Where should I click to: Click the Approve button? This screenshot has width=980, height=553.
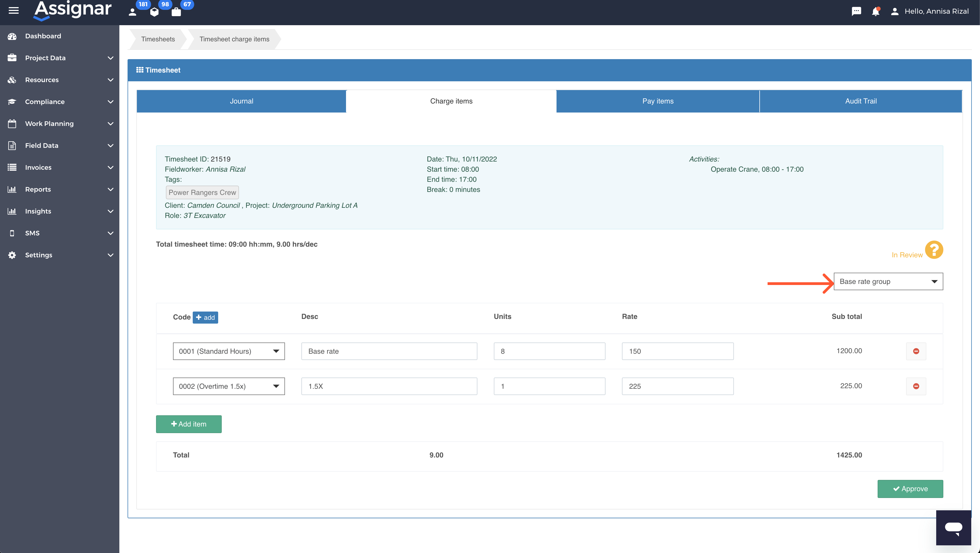[x=910, y=489]
